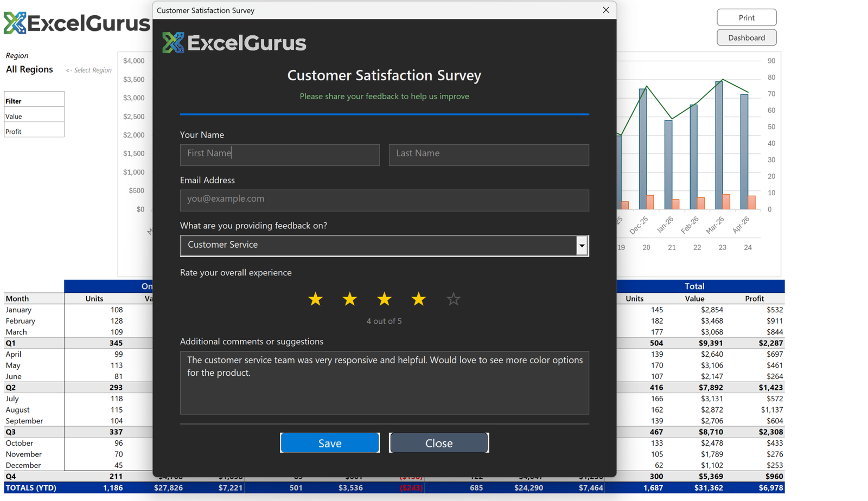Click the First Name input field
868x501 pixels.
pos(279,155)
